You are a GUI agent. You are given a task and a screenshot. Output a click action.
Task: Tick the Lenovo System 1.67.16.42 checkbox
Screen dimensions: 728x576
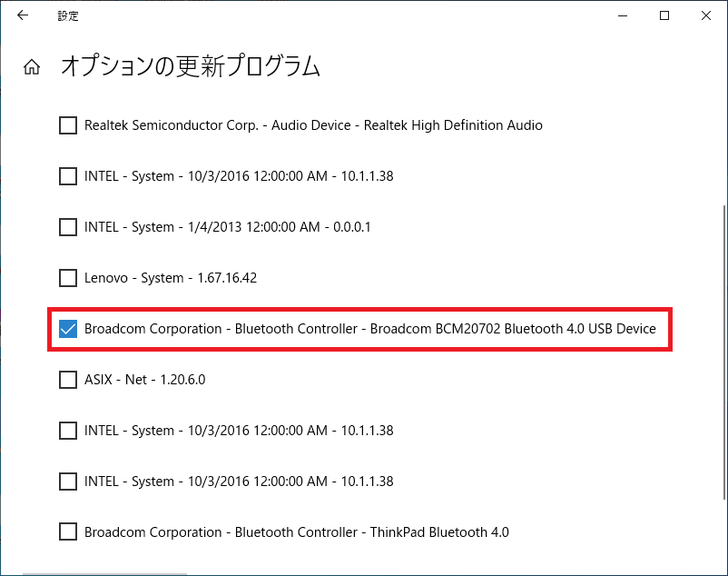pyautogui.click(x=68, y=278)
